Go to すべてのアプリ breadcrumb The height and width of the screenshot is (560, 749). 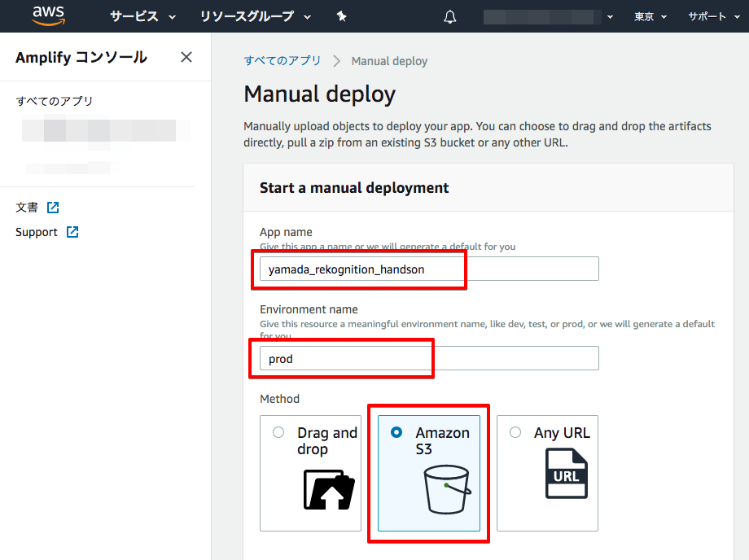click(x=283, y=60)
